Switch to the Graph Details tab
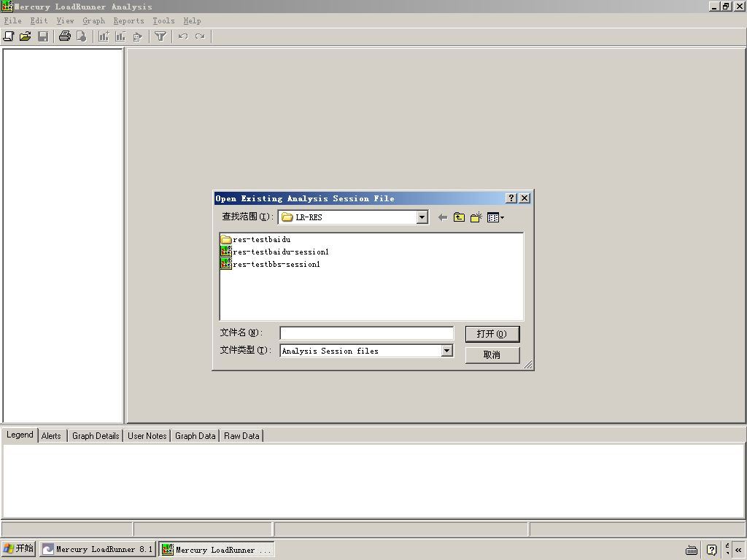This screenshot has height=560, width=747. [96, 436]
